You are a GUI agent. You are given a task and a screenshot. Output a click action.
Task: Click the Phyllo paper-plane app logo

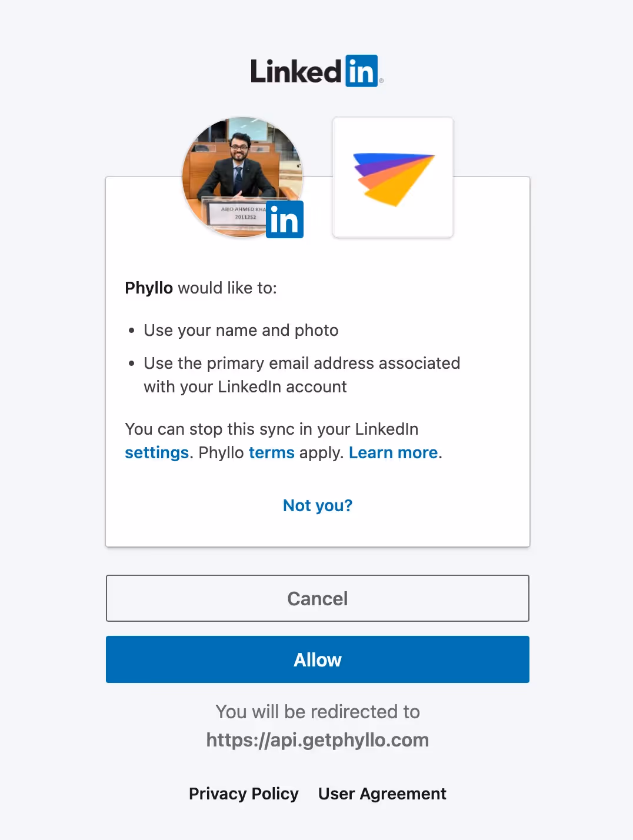point(392,176)
